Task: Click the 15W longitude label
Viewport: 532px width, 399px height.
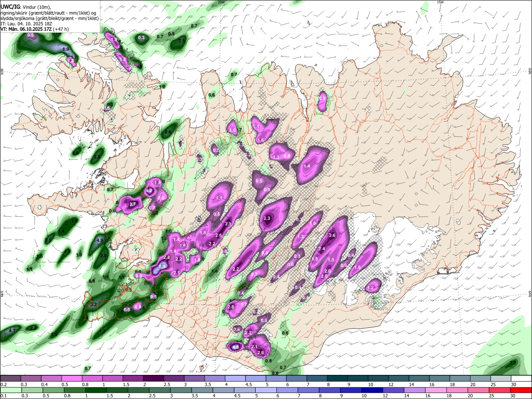Action: (x=440, y=2)
